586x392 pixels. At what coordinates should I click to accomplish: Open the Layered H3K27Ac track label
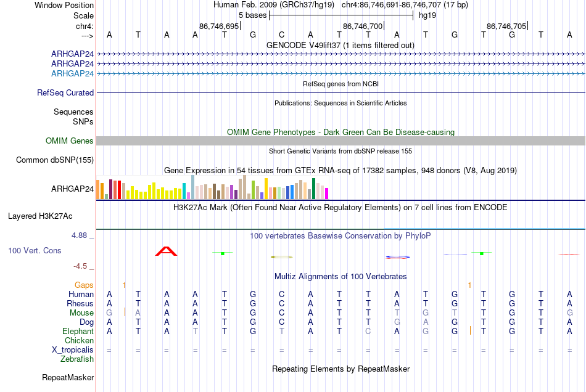point(40,216)
